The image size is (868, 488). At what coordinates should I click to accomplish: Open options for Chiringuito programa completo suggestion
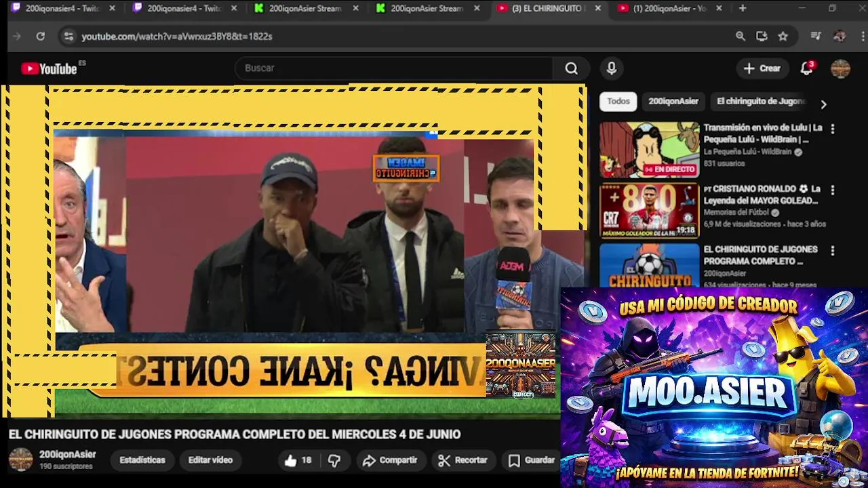(x=832, y=251)
